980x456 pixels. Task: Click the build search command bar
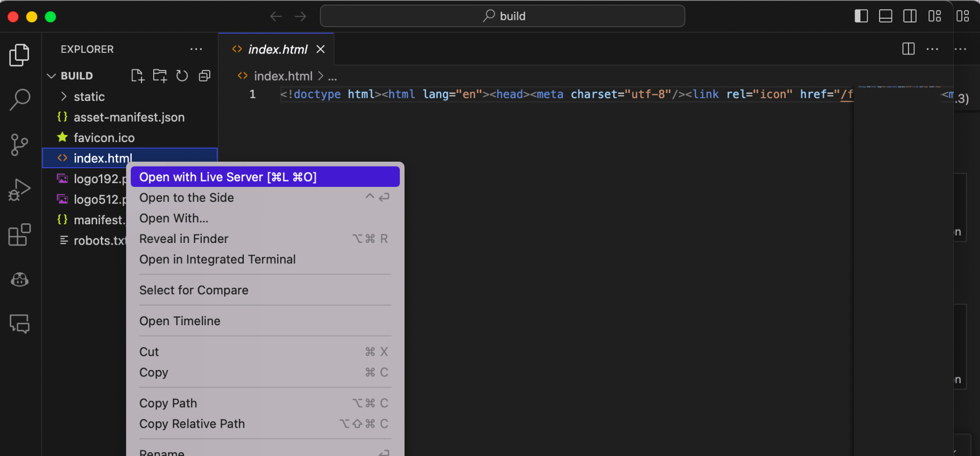(502, 16)
